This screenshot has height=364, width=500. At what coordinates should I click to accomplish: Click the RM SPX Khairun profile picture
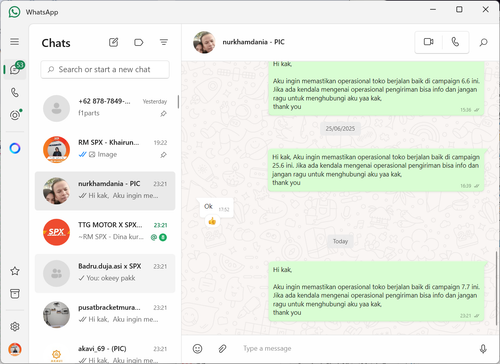click(56, 150)
